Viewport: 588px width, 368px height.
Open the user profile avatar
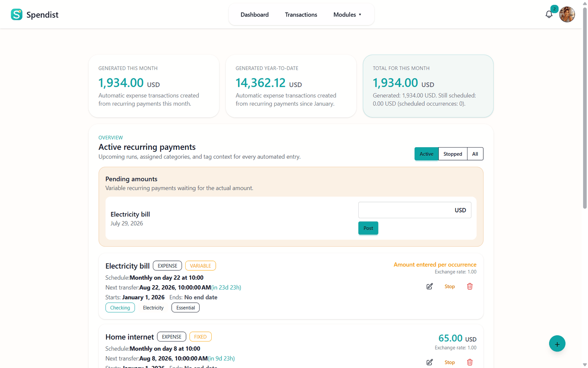[567, 14]
